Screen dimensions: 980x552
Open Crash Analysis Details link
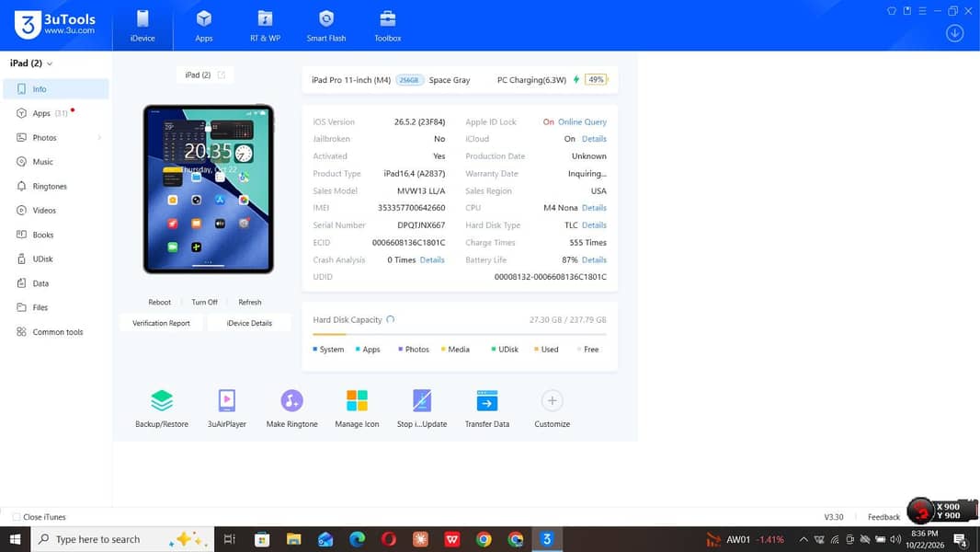pyautogui.click(x=432, y=259)
